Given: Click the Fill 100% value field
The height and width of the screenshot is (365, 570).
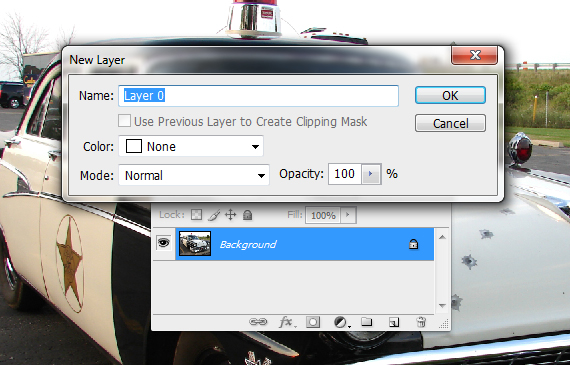Looking at the screenshot, I should (x=323, y=215).
